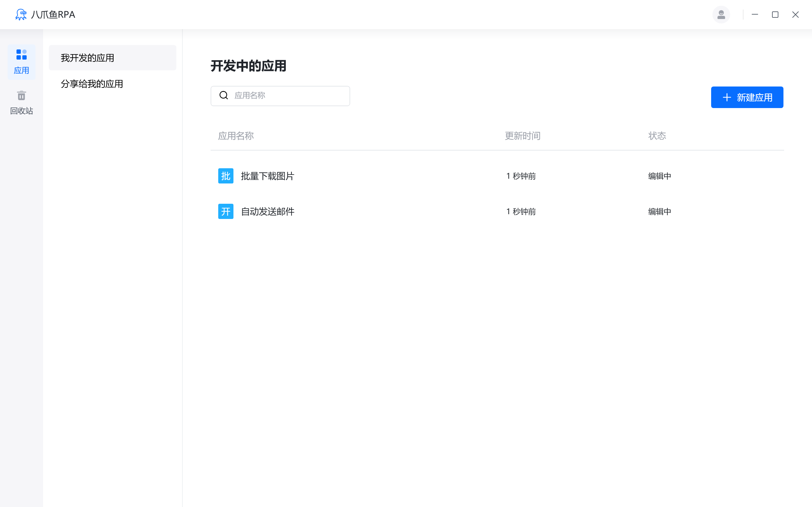Click the 更新时间 column header

522,136
